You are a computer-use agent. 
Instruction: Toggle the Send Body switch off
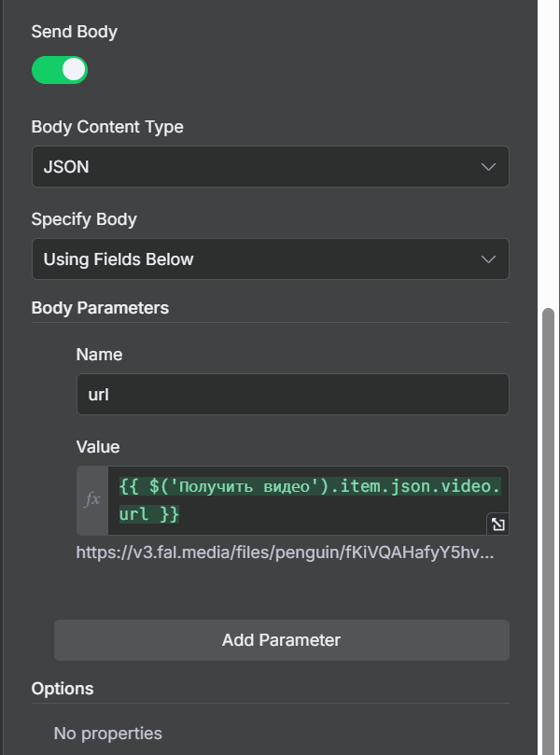[59, 70]
